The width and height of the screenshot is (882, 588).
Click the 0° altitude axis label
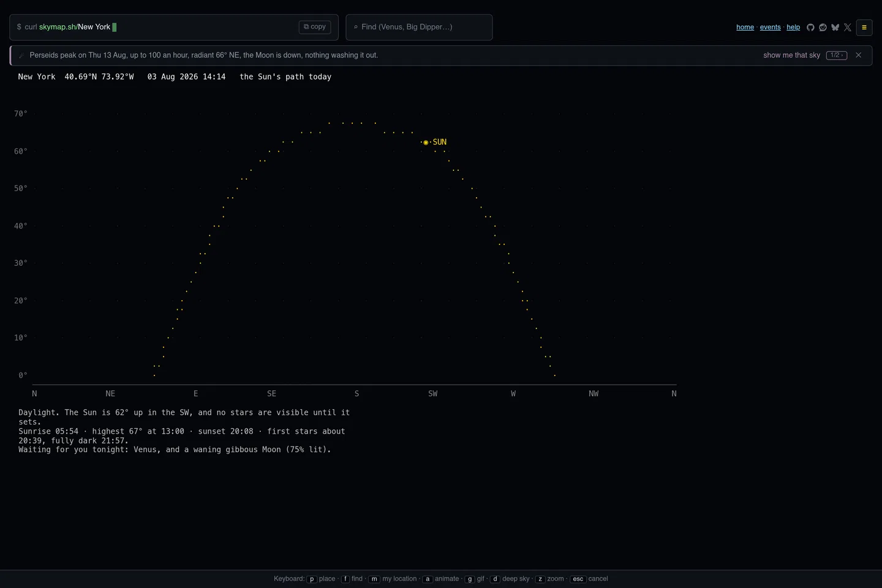(23, 375)
